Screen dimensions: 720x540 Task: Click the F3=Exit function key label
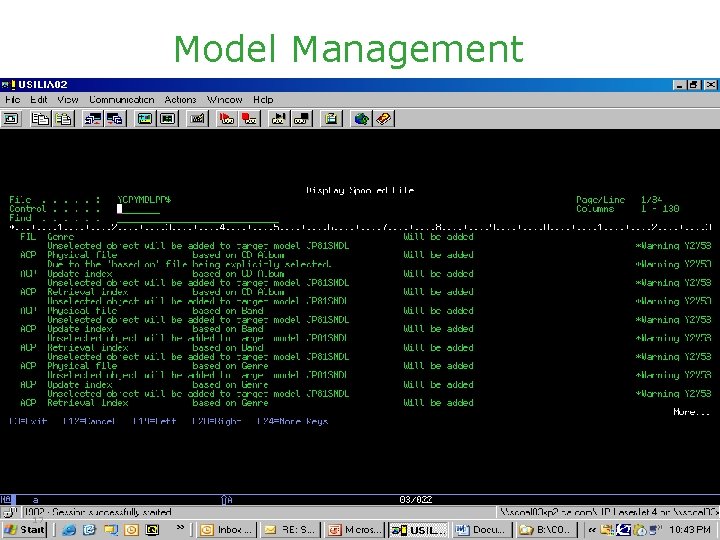(x=28, y=421)
